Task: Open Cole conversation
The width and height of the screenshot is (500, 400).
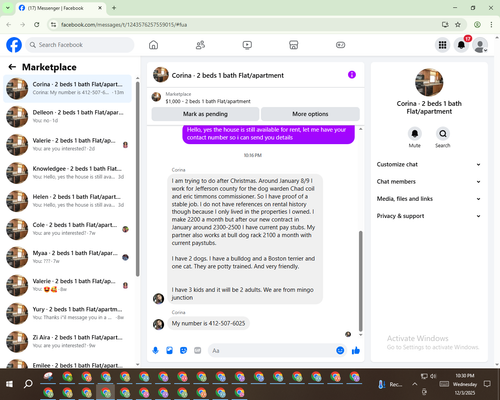Action: tap(67, 229)
